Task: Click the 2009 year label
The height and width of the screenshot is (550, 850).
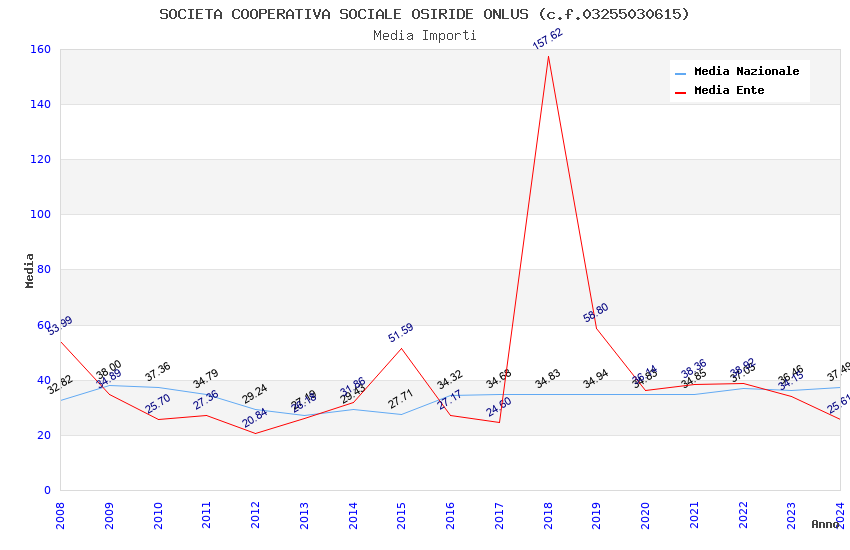Action: [109, 515]
